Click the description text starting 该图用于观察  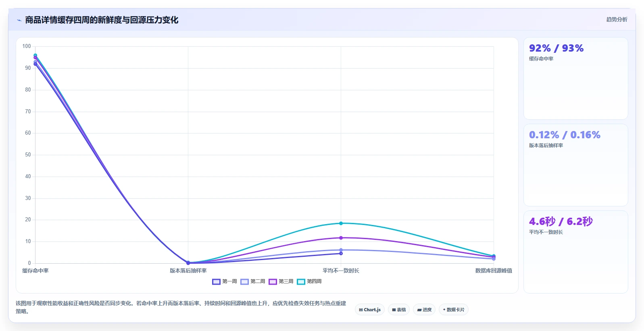click(x=181, y=307)
